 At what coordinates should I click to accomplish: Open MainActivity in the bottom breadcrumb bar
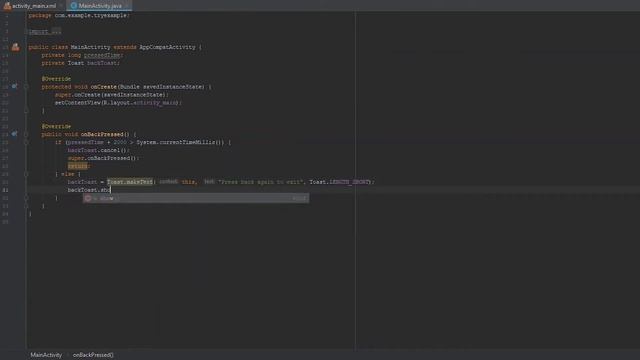46,355
